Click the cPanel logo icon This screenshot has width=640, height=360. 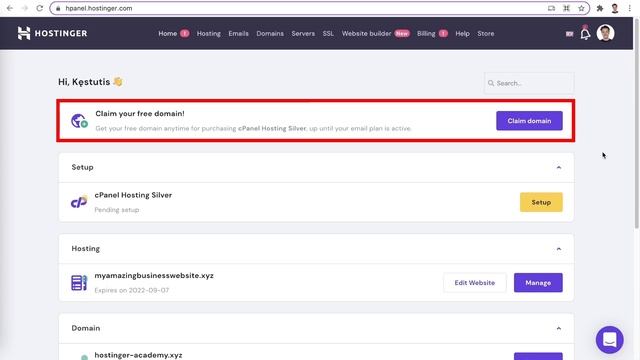point(79,202)
